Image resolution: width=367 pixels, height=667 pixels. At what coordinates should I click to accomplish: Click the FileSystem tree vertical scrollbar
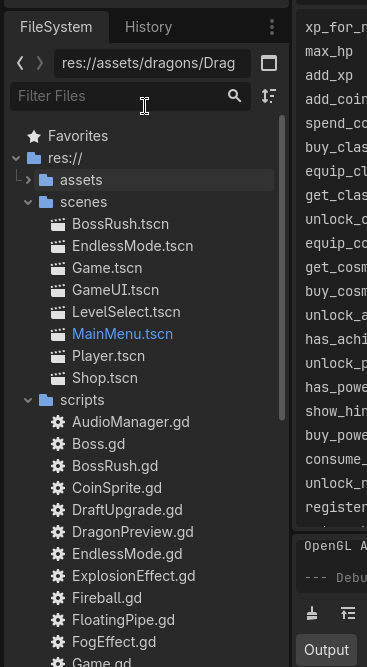tap(282, 268)
